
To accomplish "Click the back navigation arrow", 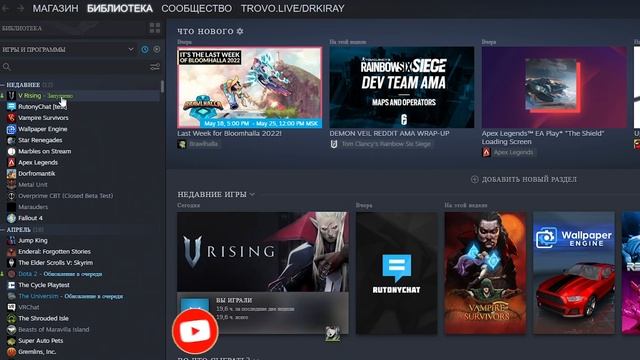I will click(5, 8).
